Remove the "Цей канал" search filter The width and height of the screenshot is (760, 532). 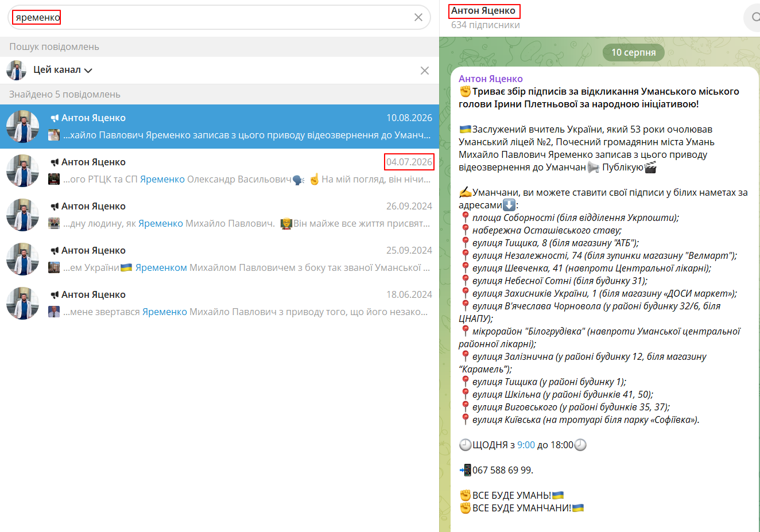click(425, 71)
